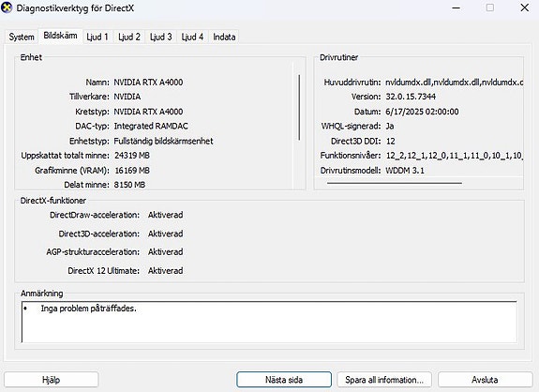The width and height of the screenshot is (539, 392).
Task: Click Spara all information button
Action: pyautogui.click(x=384, y=380)
